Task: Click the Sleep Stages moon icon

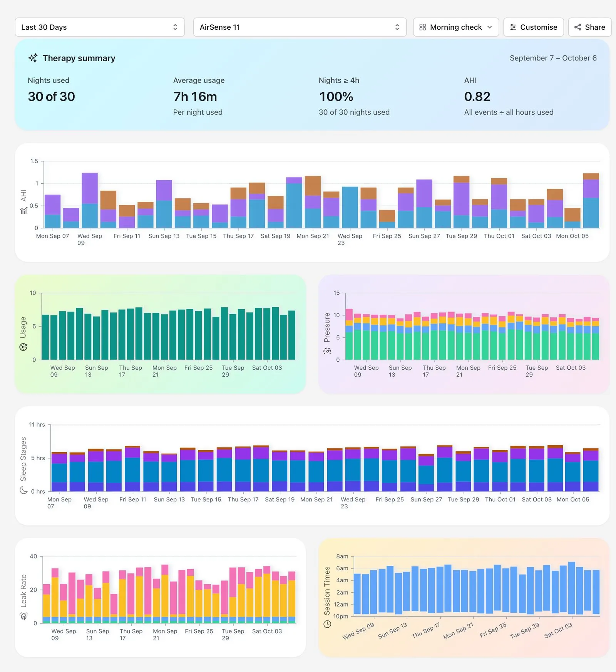Action: [23, 490]
